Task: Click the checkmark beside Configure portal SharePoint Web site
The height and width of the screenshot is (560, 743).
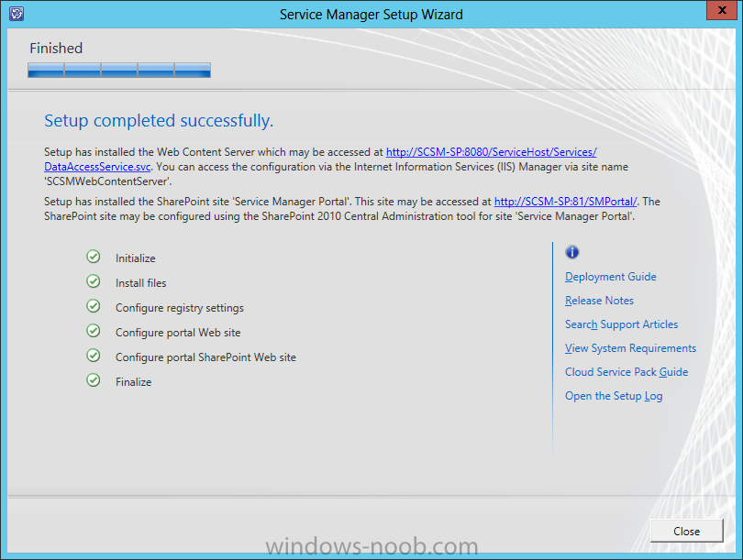Action: pos(94,355)
